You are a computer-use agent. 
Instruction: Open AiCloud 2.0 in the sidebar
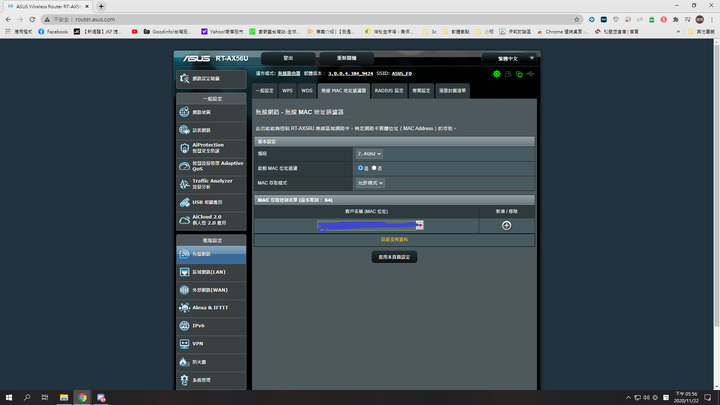click(211, 220)
